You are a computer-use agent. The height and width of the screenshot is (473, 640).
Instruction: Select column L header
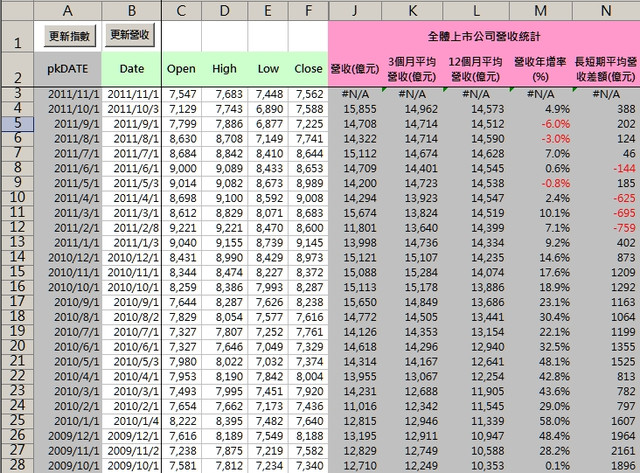(x=476, y=10)
